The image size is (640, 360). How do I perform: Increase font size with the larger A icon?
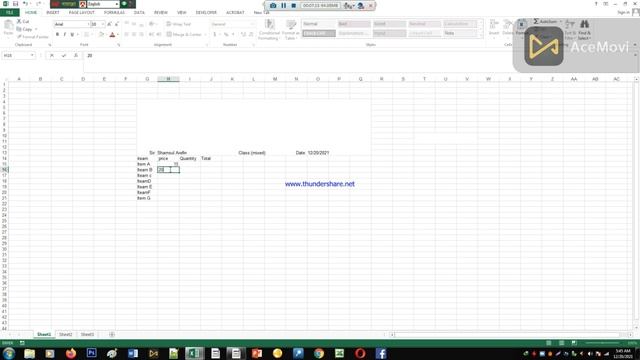pos(109,24)
